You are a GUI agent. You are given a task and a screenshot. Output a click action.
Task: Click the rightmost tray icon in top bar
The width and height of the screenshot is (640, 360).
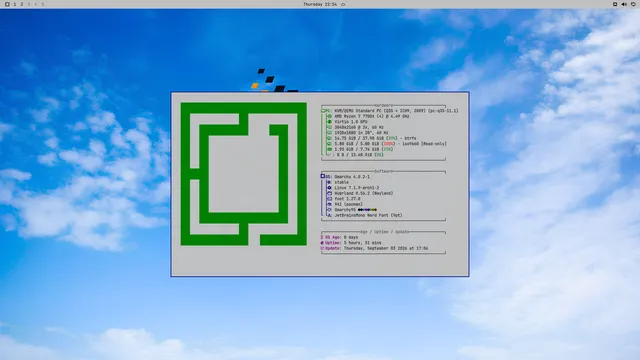click(633, 4)
